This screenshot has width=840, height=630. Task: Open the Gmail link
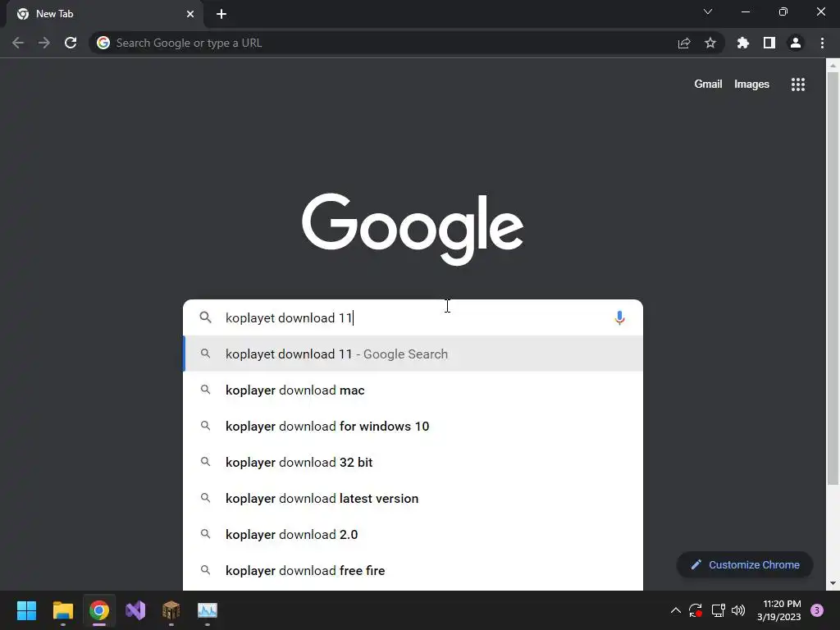click(x=708, y=84)
